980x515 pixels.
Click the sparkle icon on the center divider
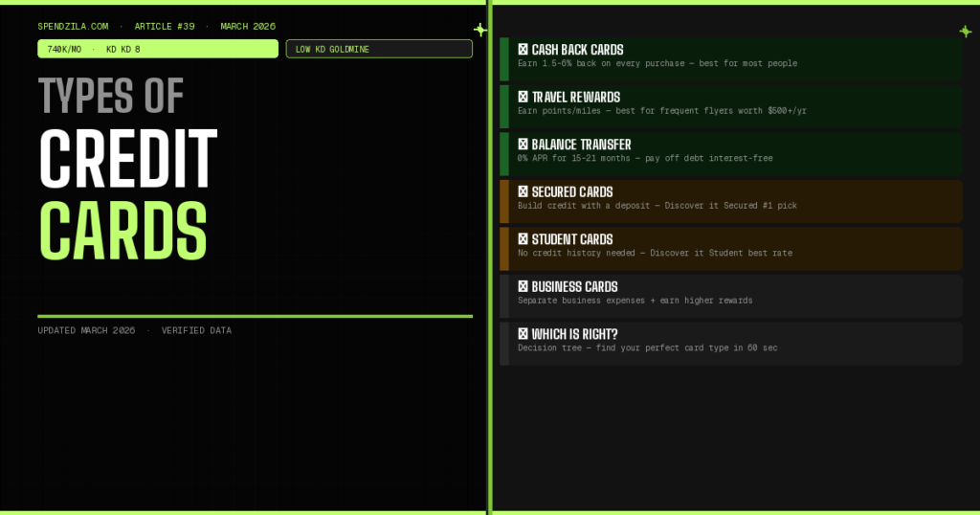tap(480, 30)
